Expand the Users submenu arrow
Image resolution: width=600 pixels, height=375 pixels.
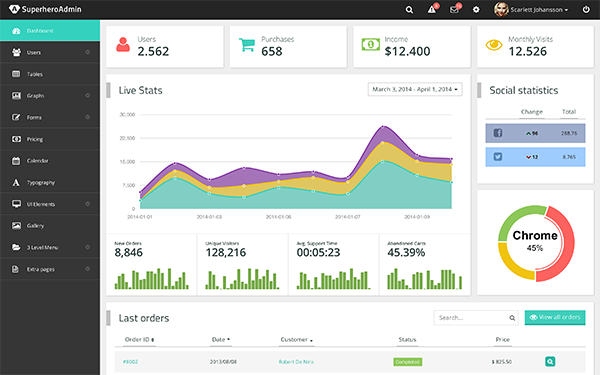coord(88,52)
